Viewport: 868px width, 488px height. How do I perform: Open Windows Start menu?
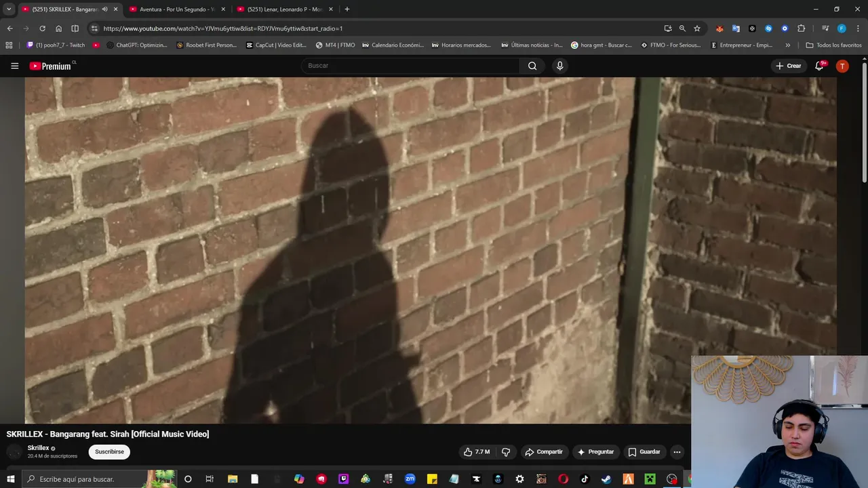10,479
